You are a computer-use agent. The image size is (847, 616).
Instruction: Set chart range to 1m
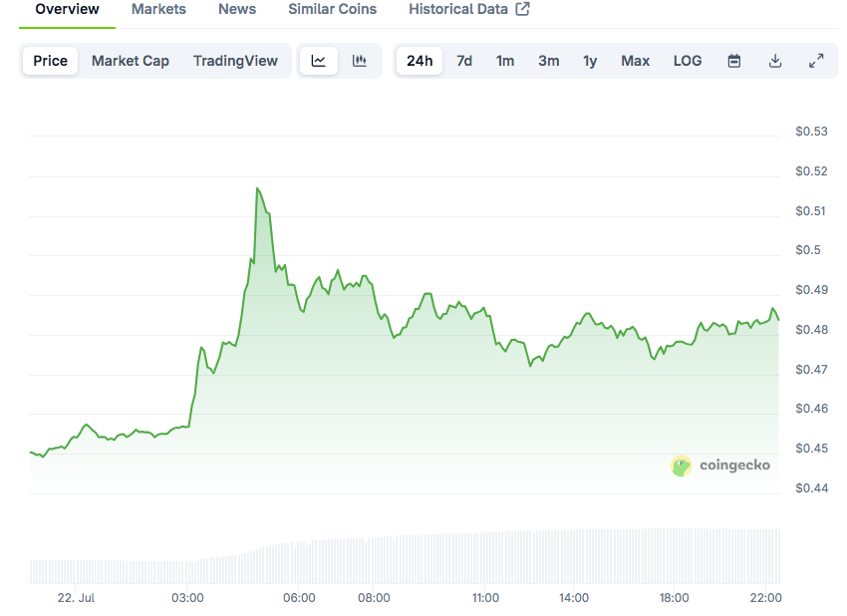click(505, 61)
